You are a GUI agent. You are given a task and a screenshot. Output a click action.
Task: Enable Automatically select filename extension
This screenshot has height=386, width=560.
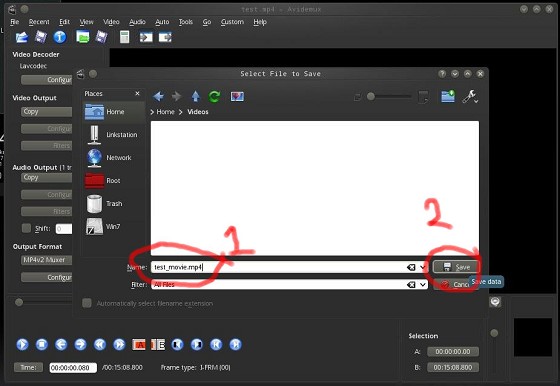point(87,303)
